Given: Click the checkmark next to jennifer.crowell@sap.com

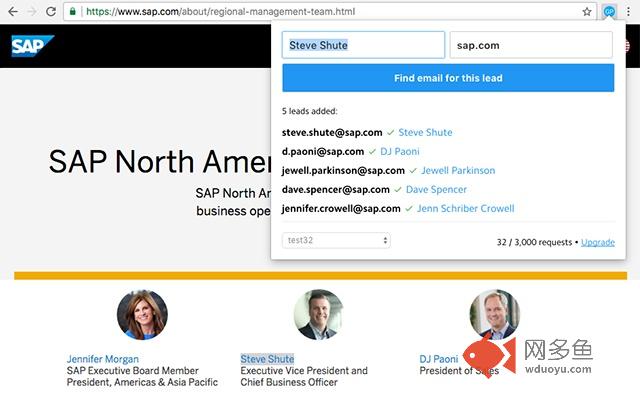Looking at the screenshot, I should tap(409, 209).
